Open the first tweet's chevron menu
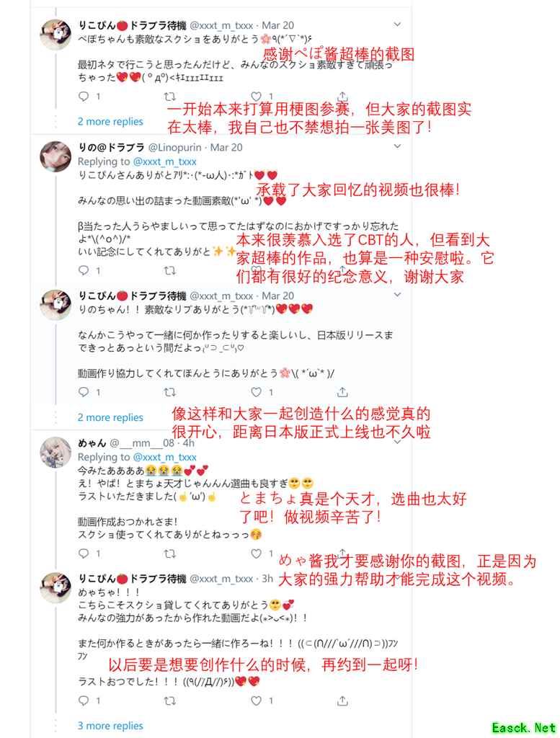 point(397,25)
